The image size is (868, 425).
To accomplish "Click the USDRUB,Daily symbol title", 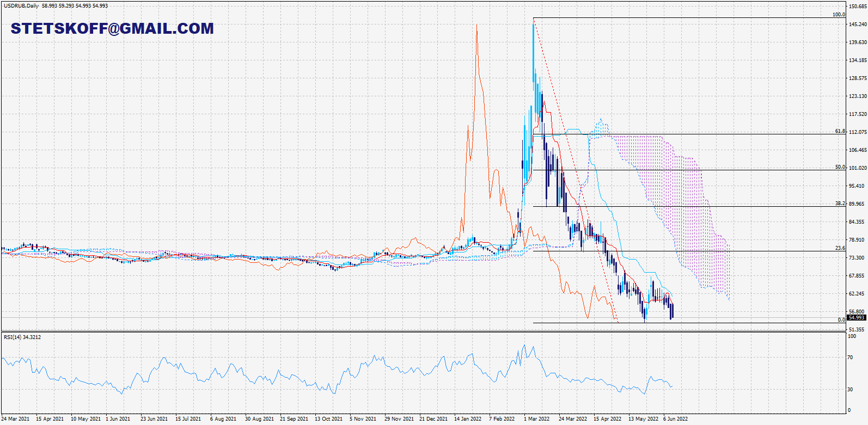I will click(x=21, y=5).
